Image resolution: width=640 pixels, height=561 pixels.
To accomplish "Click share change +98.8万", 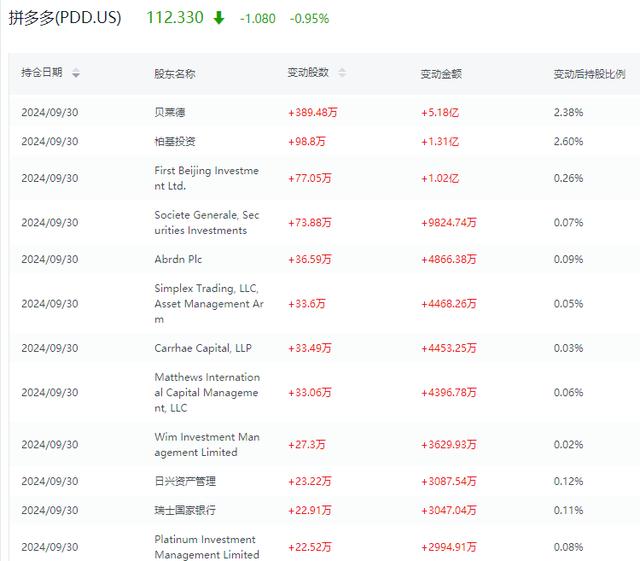I will (x=307, y=142).
